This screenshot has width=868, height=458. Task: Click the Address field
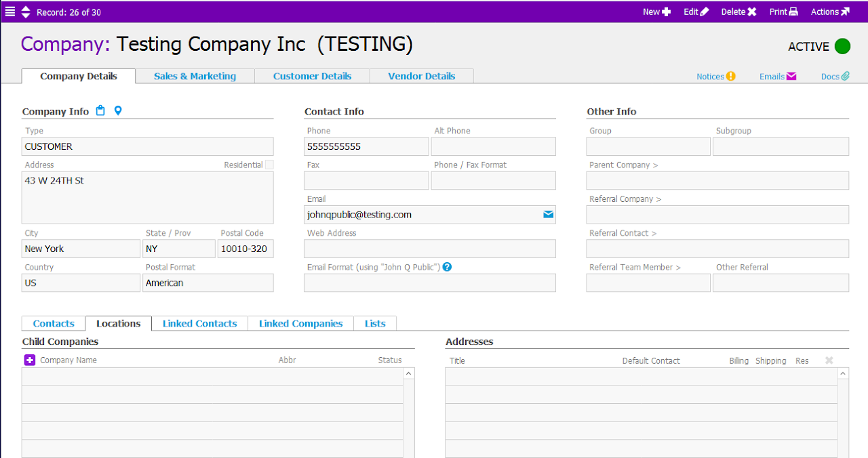[148, 197]
